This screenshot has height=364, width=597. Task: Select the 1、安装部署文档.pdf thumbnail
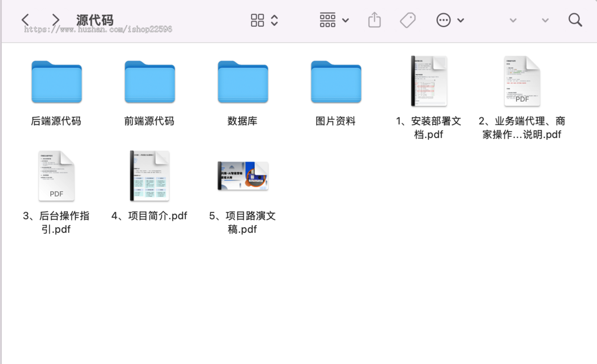(429, 81)
